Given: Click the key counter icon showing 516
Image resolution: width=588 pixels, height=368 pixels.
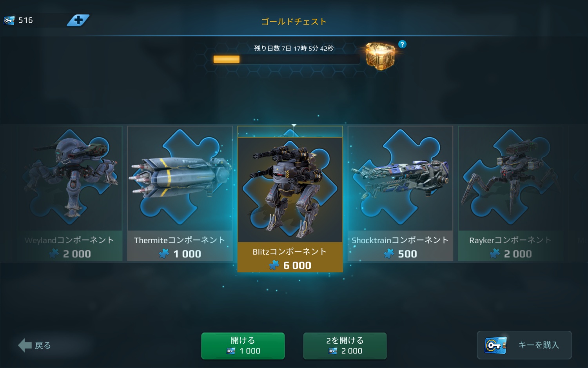Looking at the screenshot, I should coord(9,20).
